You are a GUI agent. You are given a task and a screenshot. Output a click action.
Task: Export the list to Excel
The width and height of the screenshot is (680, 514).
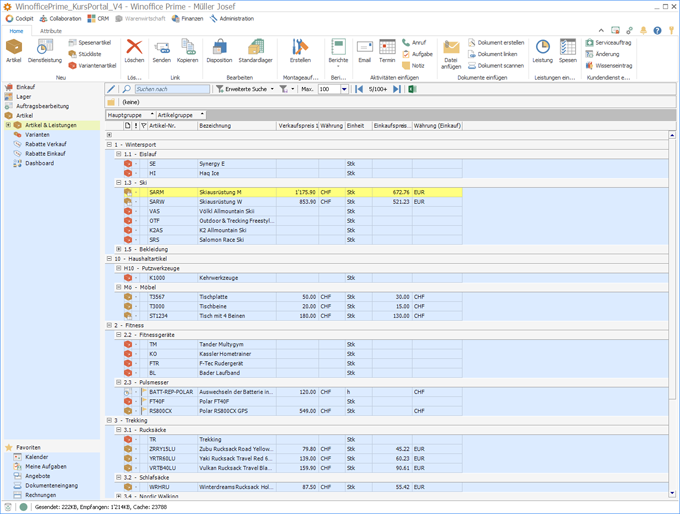point(412,89)
